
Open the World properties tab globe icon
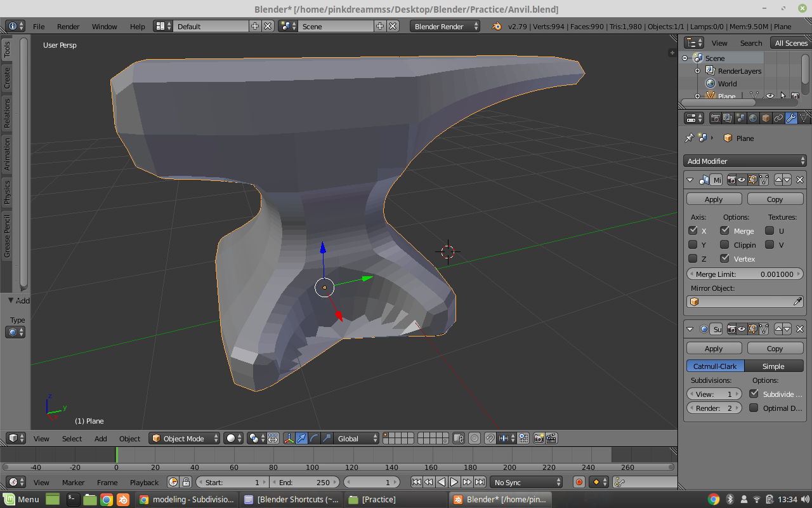[x=753, y=118]
